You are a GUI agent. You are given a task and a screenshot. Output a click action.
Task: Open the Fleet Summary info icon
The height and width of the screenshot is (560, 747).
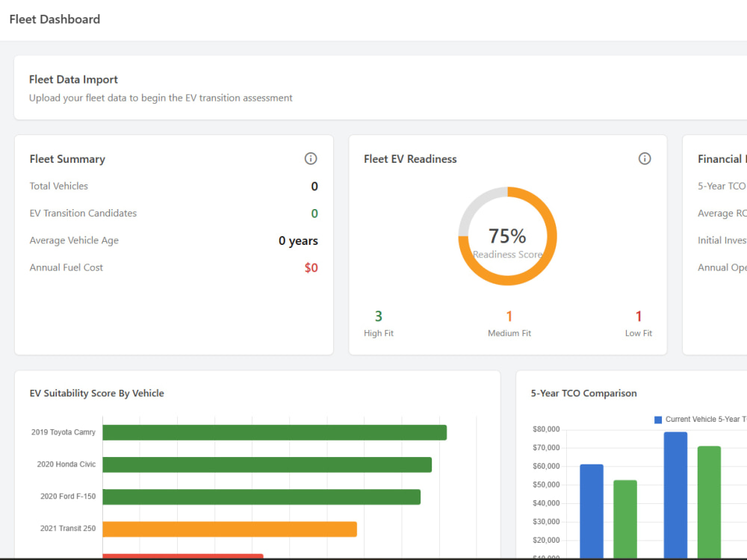point(311,158)
